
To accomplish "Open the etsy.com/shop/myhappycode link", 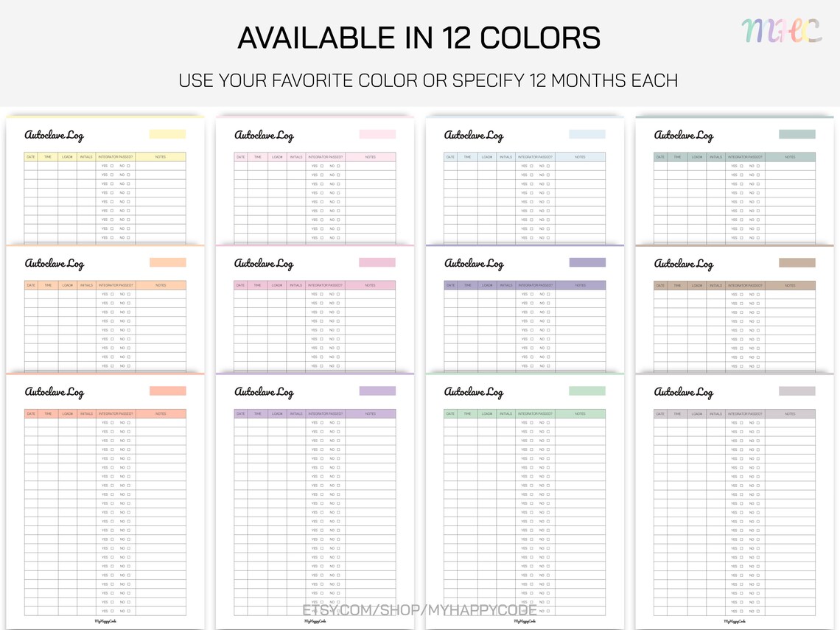I will coord(419,610).
